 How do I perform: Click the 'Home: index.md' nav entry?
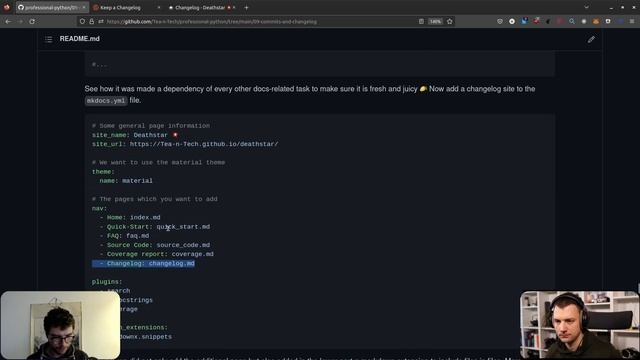(130, 218)
